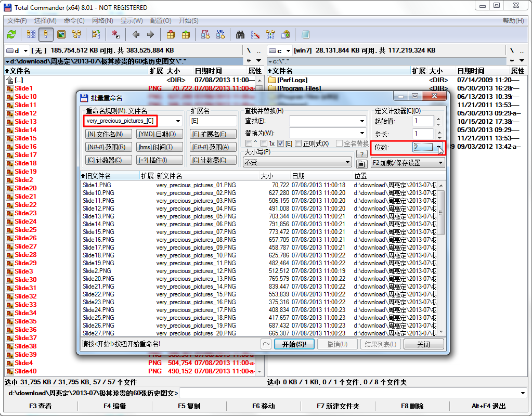Click the 扩展名 [E] input field
The image size is (532, 416).
pos(213,121)
